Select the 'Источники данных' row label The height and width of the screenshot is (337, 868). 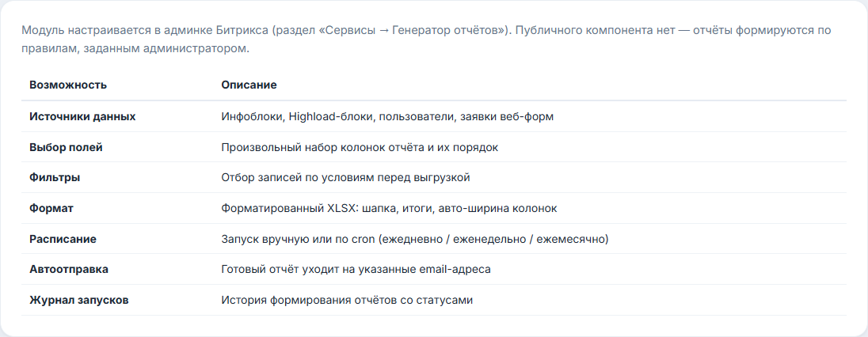(82, 117)
